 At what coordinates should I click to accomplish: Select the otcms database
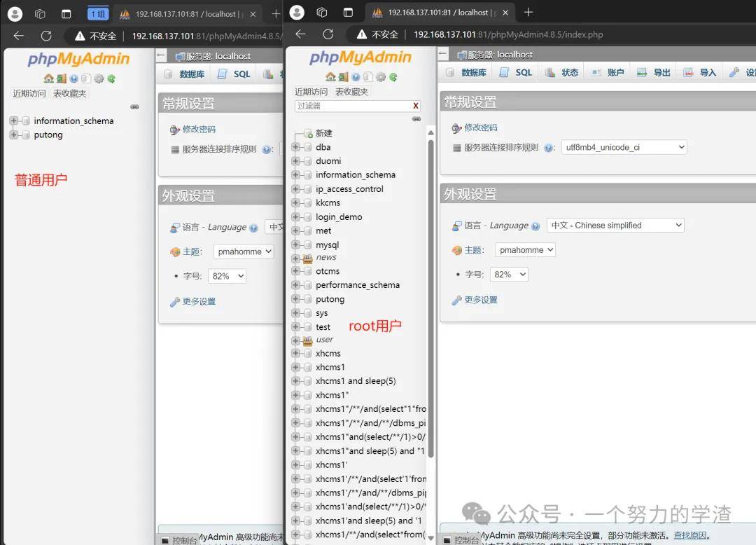pos(328,271)
